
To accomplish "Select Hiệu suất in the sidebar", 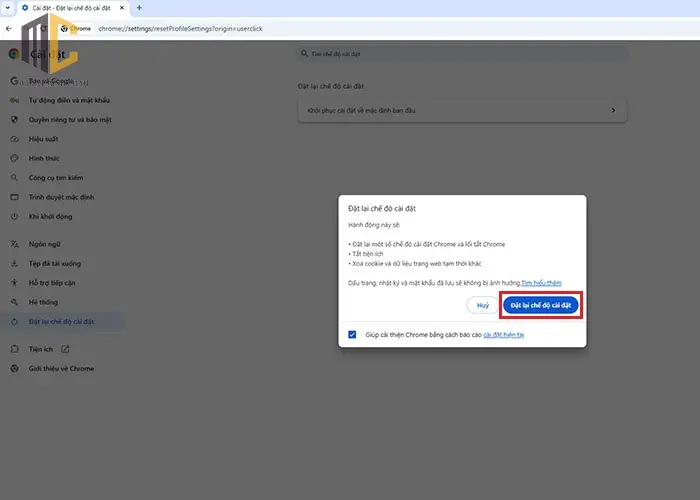I will coord(43,139).
